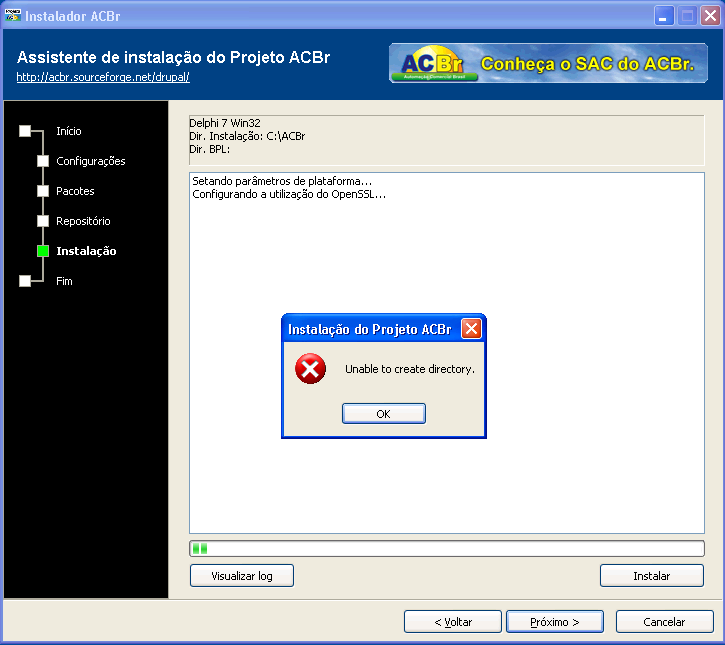Click the white marker beside Configurações

click(x=43, y=161)
